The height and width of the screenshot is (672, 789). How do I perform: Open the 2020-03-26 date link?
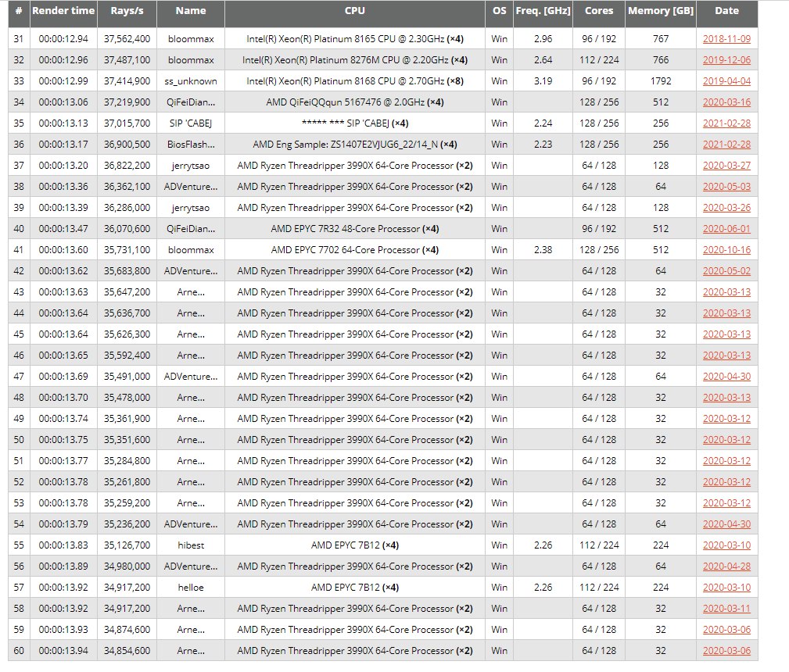(726, 208)
